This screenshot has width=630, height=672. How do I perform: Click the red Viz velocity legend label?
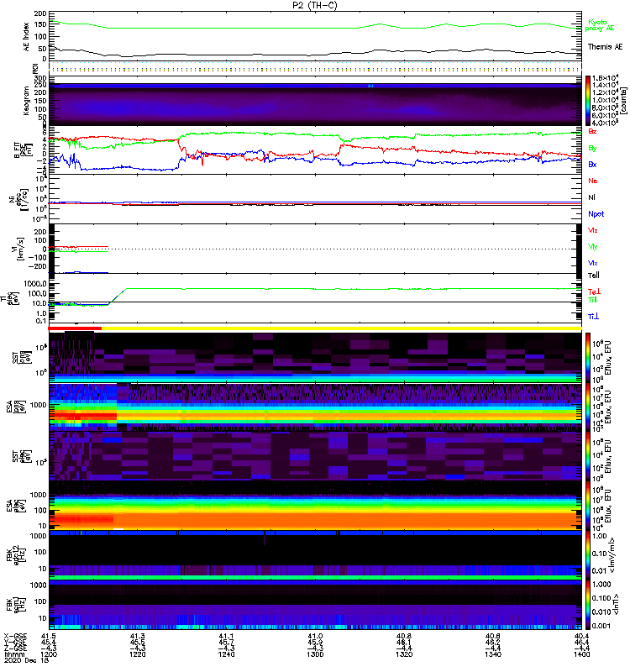click(592, 229)
